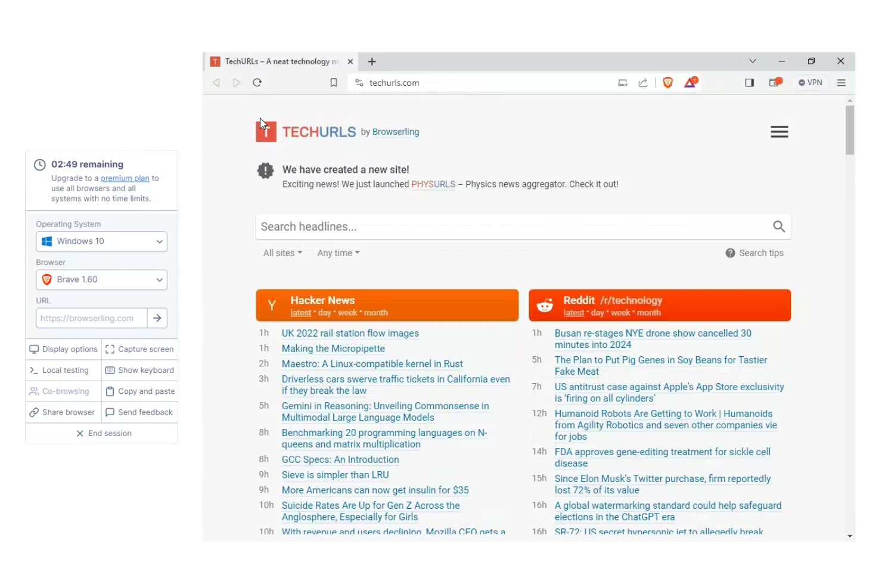This screenshot has width=882, height=588.
Task: Reload the current page
Action: (257, 82)
